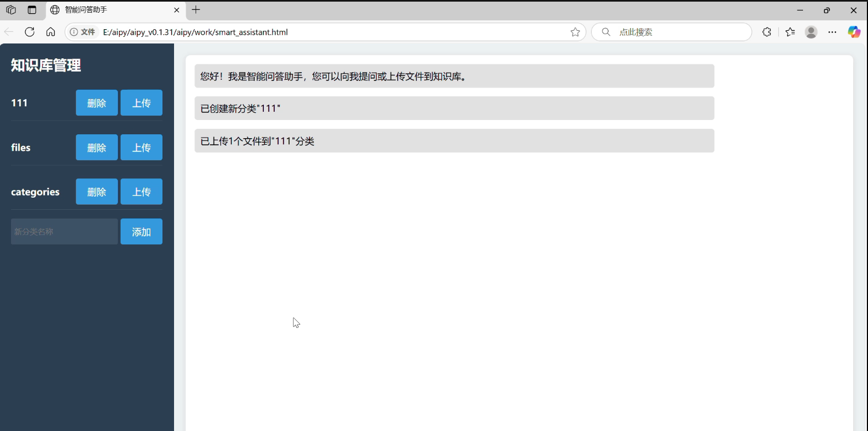Open a new browser tab

(196, 9)
